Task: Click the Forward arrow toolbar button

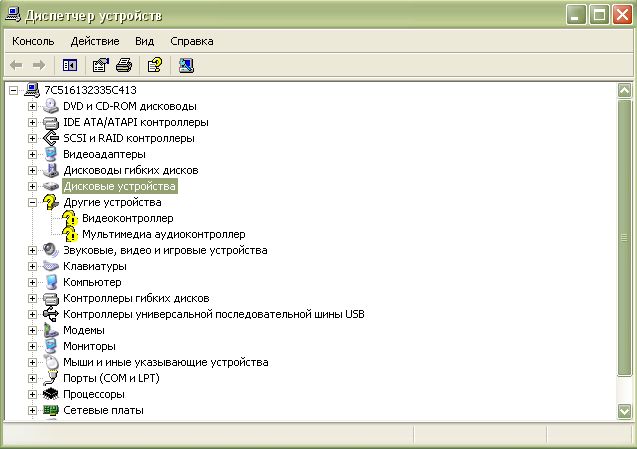Action: (39, 65)
